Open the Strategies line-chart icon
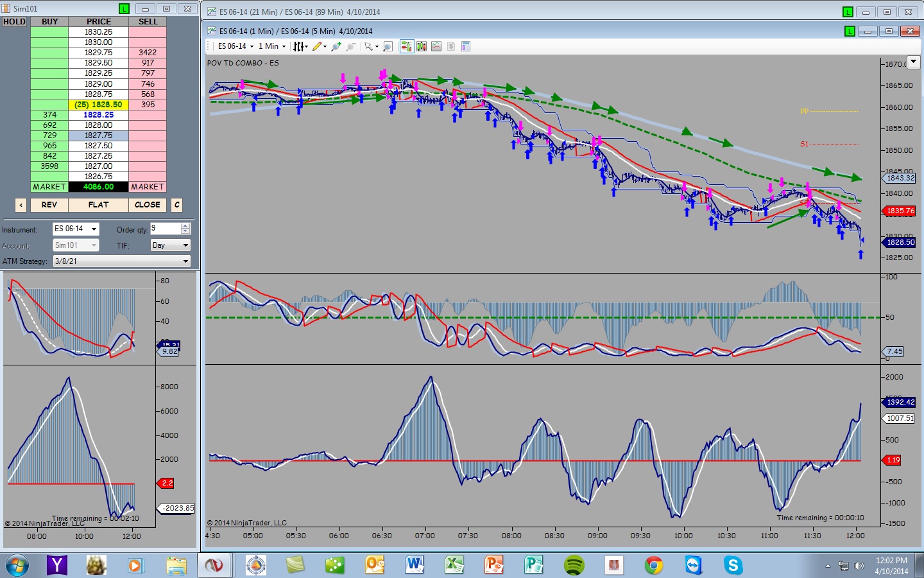The width and height of the screenshot is (924, 578). (x=436, y=46)
